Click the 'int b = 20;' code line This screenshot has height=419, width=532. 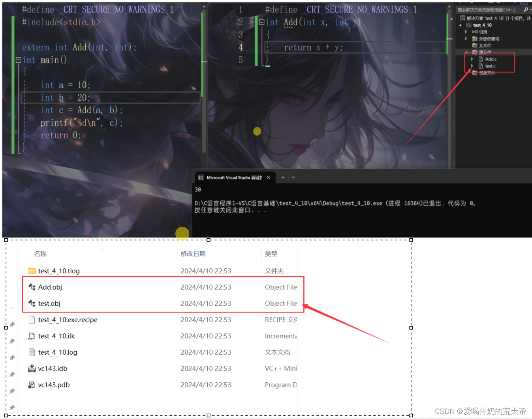[x=66, y=97]
